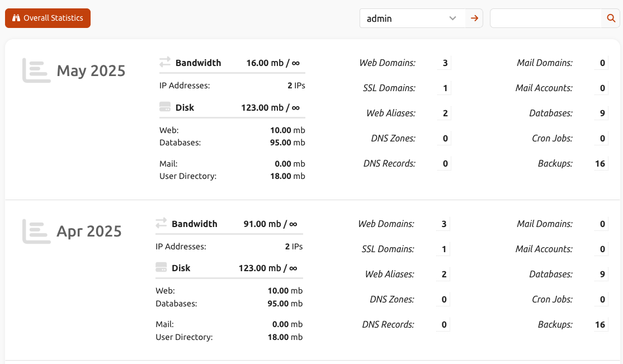Click May 2025 Databases 95.00 mb value

tap(287, 142)
